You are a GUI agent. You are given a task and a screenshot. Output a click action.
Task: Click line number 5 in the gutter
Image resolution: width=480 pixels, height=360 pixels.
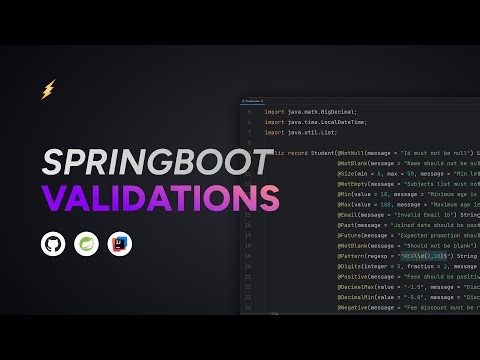pyautogui.click(x=249, y=112)
